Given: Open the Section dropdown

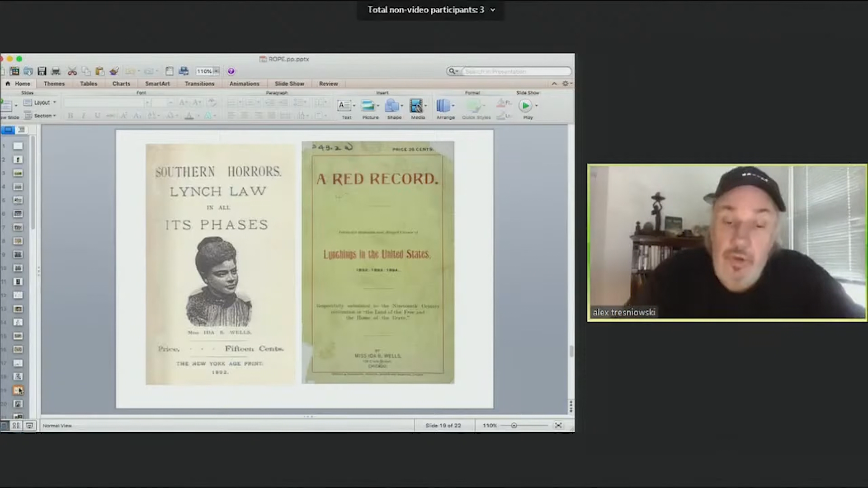Looking at the screenshot, I should click(40, 116).
